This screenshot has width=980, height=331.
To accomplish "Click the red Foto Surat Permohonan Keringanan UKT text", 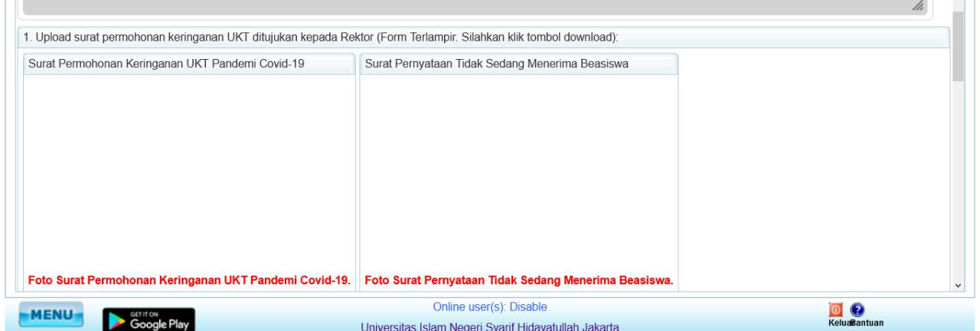I will point(189,280).
